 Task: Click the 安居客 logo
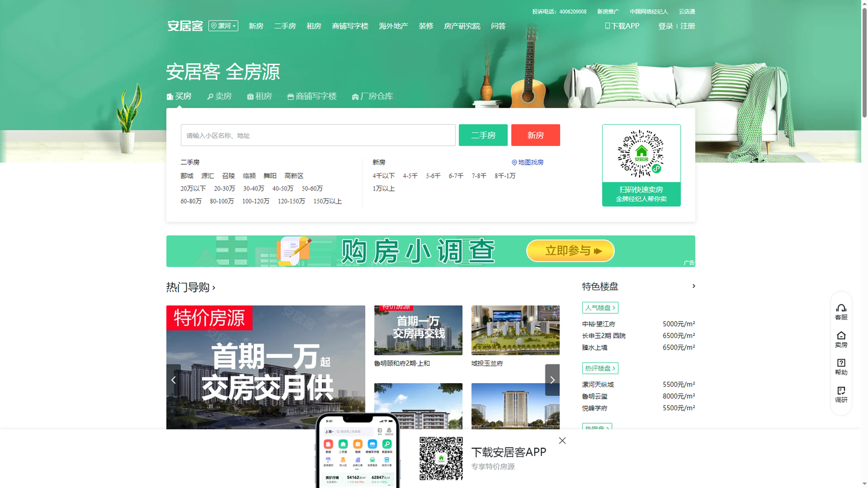[x=185, y=26]
